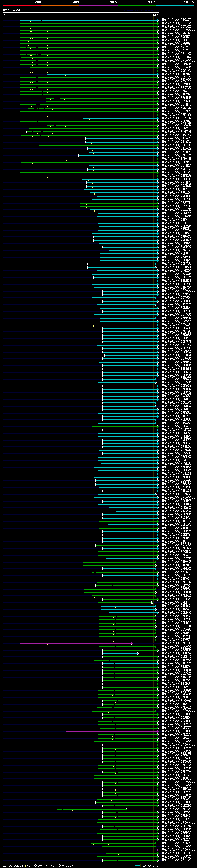Click hit label UniRef100_B9RVW7
The height and width of the screenshot is (868, 197).
(177, 108)
